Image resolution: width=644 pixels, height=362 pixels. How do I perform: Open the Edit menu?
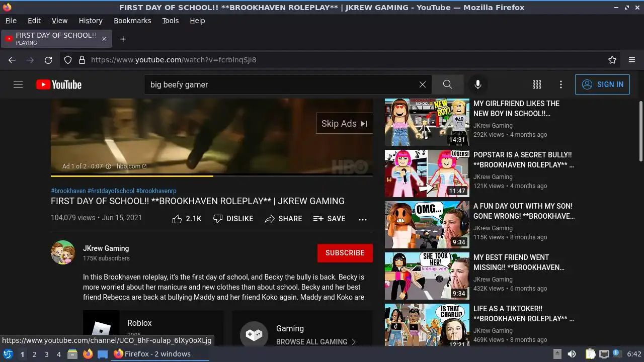click(x=34, y=21)
